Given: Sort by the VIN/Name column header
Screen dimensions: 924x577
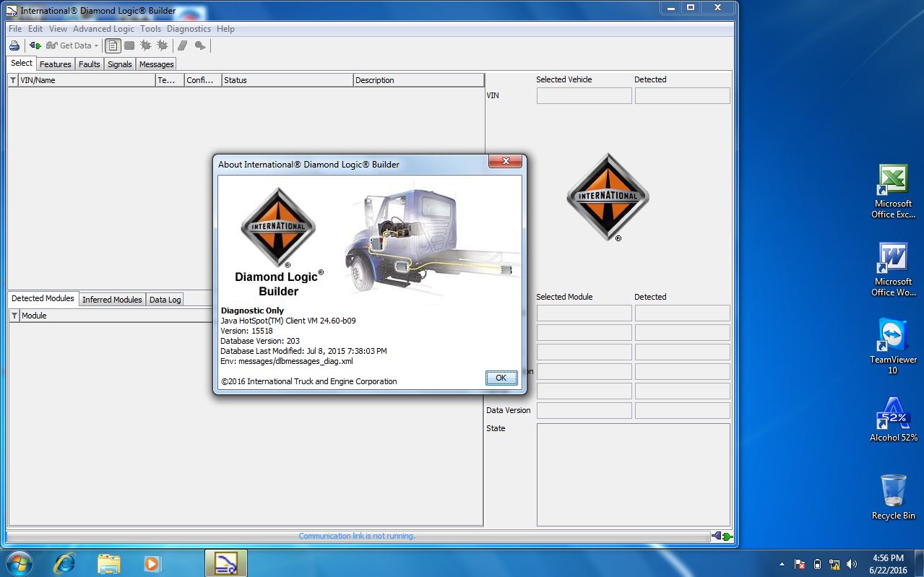Looking at the screenshot, I should 87,80.
